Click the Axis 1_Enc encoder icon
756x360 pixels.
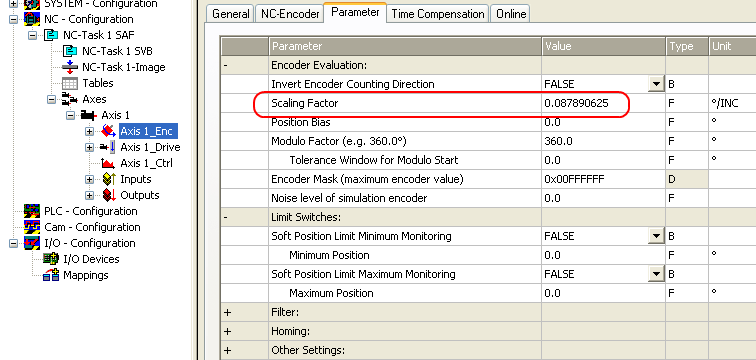[108, 131]
